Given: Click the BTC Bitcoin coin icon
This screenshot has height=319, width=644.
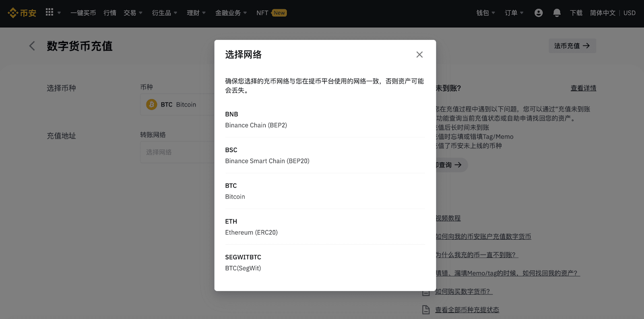Looking at the screenshot, I should point(152,105).
